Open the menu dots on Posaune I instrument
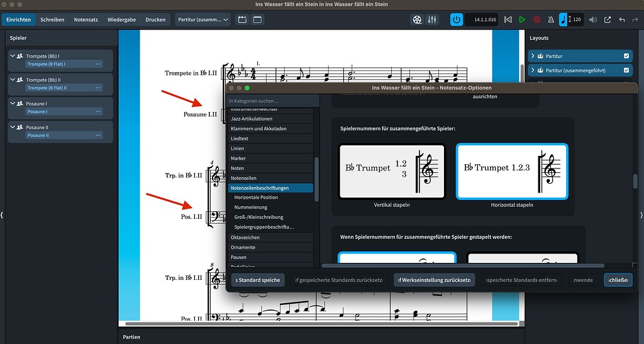 click(x=97, y=112)
